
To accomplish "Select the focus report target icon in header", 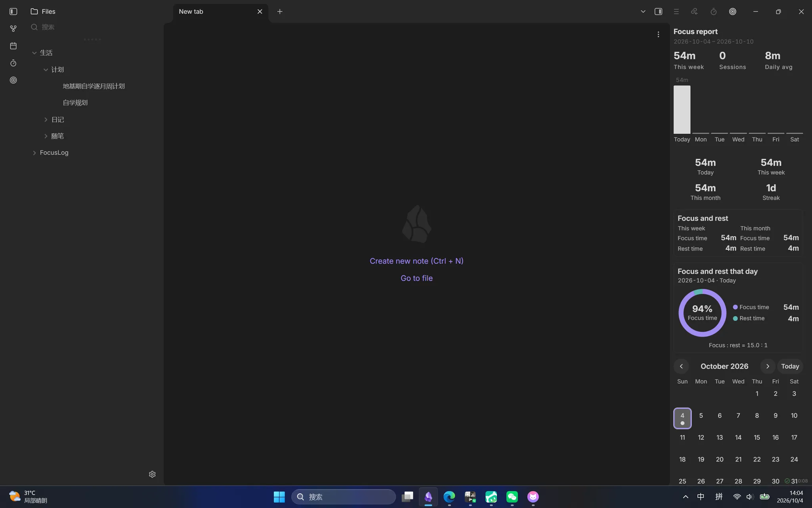I will [x=733, y=12].
